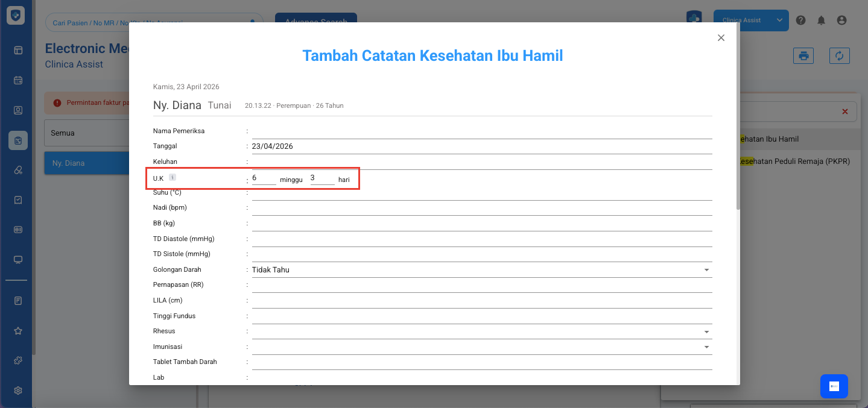Open the settings gear in sidebar
Viewport: 868px width, 408px height.
click(18, 390)
